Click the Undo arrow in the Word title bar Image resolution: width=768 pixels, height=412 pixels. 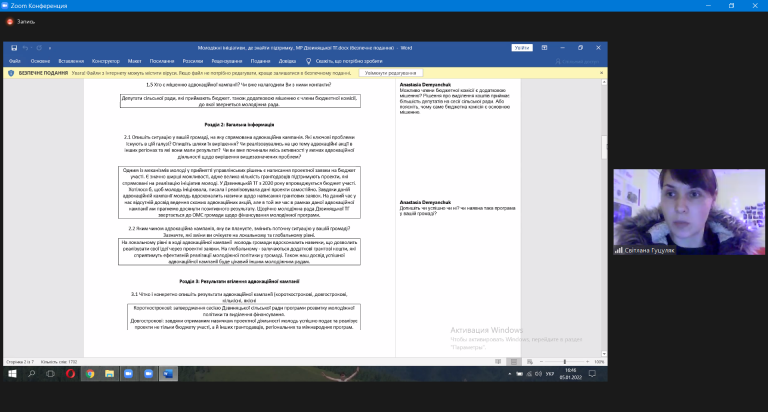coord(24,48)
